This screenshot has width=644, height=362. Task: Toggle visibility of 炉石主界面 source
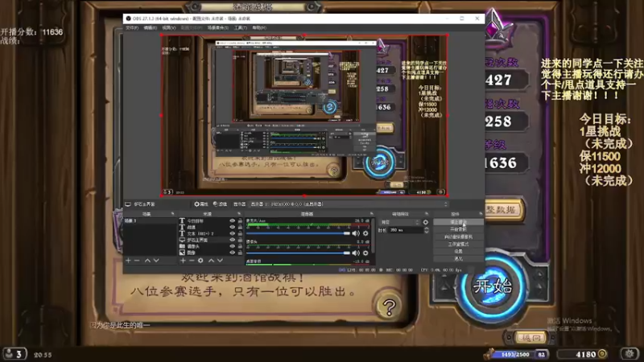click(x=232, y=240)
